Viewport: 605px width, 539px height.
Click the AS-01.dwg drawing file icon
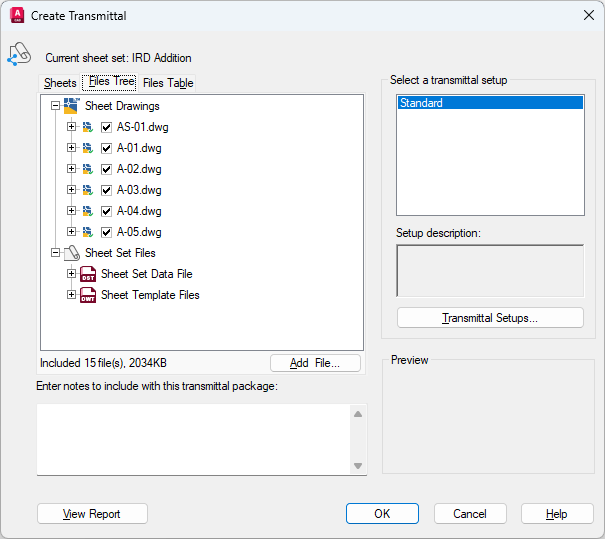(88, 127)
